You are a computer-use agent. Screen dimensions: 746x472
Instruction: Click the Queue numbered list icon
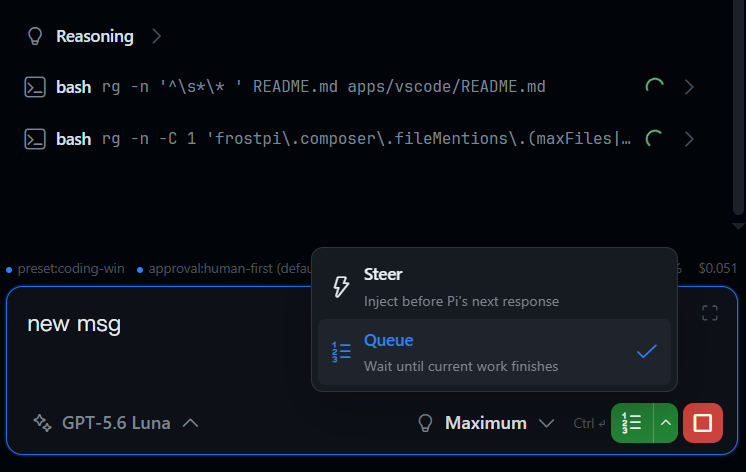pyautogui.click(x=341, y=352)
